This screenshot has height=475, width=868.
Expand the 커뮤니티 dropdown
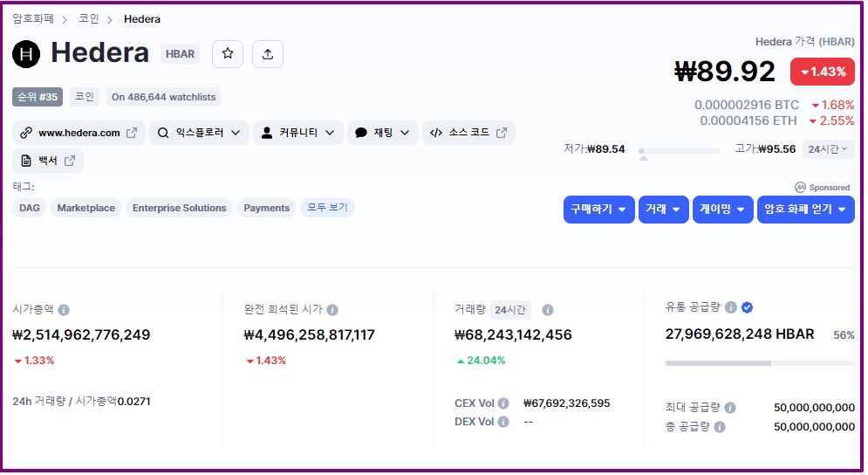click(x=297, y=133)
